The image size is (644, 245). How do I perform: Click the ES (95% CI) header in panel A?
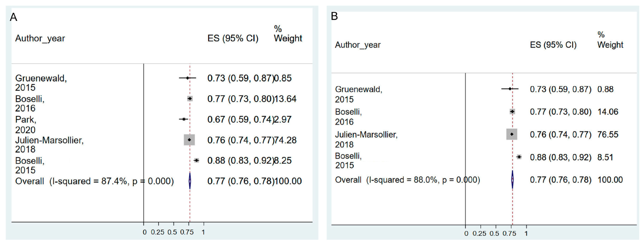(x=233, y=38)
